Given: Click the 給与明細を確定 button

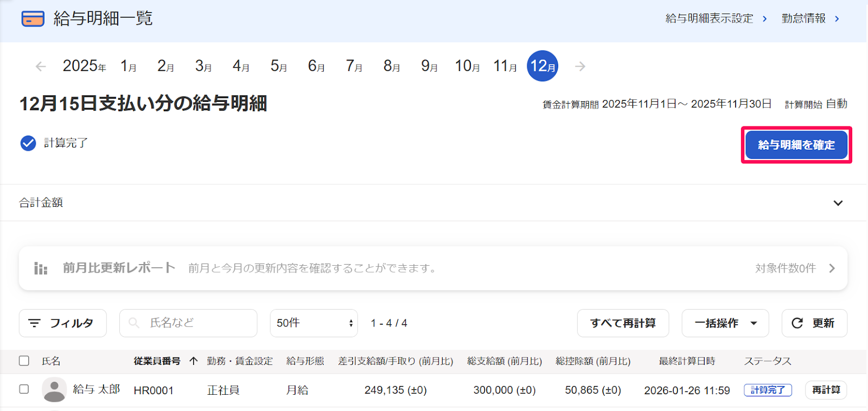Looking at the screenshot, I should (796, 145).
